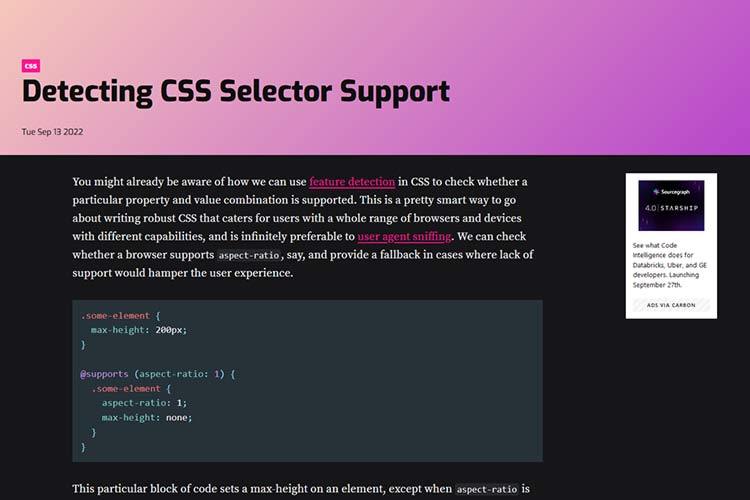This screenshot has height=500, width=750.
Task: Open the 'feature detection' link
Action: point(352,182)
